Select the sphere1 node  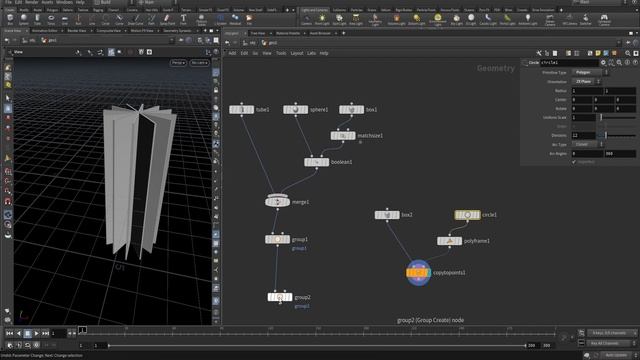pos(296,109)
